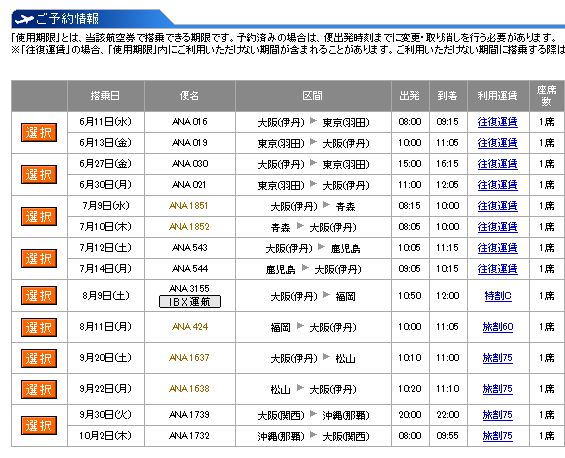Select the June 27 ANA 030 round trip
The height and width of the screenshot is (458, 565).
tap(39, 175)
